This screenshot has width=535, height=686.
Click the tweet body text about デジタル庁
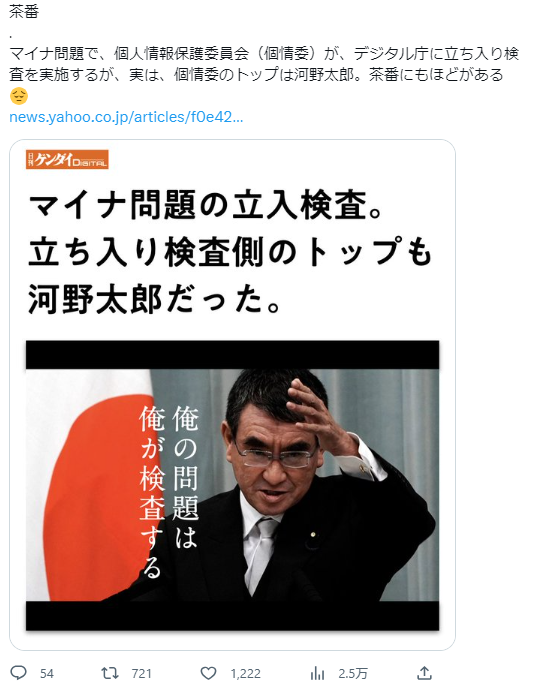pos(264,64)
